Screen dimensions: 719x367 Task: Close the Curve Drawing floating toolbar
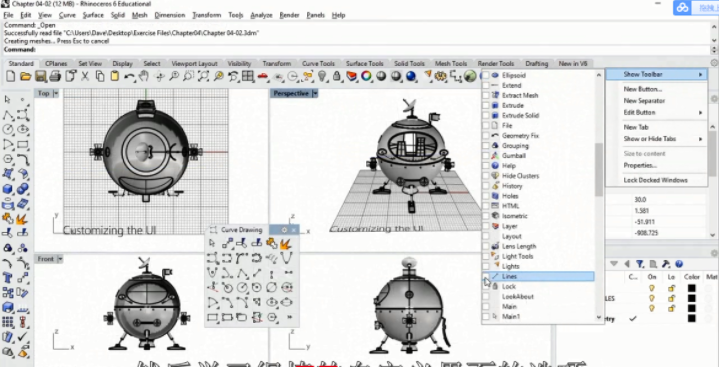[294, 230]
